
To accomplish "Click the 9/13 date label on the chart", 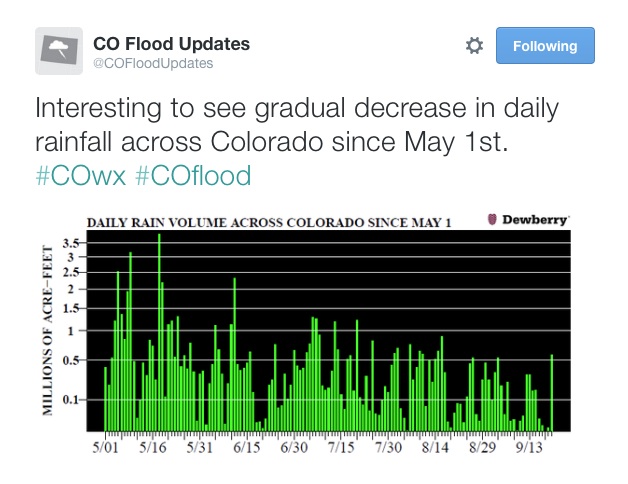I will point(529,447).
